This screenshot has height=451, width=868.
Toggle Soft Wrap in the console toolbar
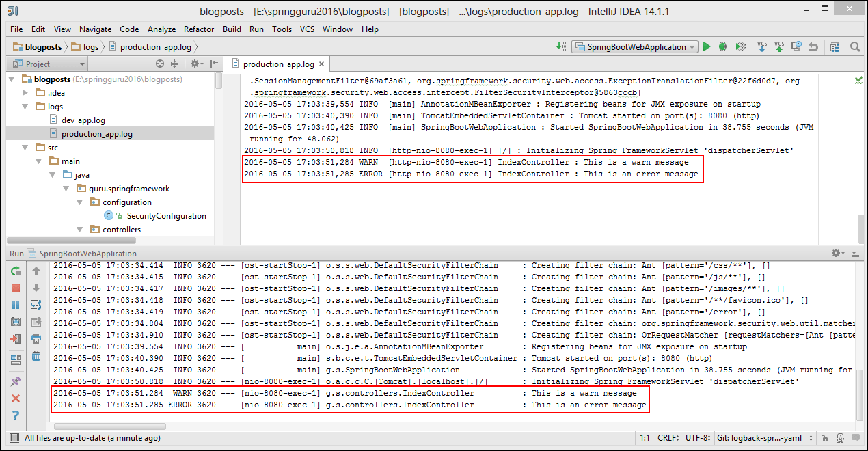coord(35,304)
